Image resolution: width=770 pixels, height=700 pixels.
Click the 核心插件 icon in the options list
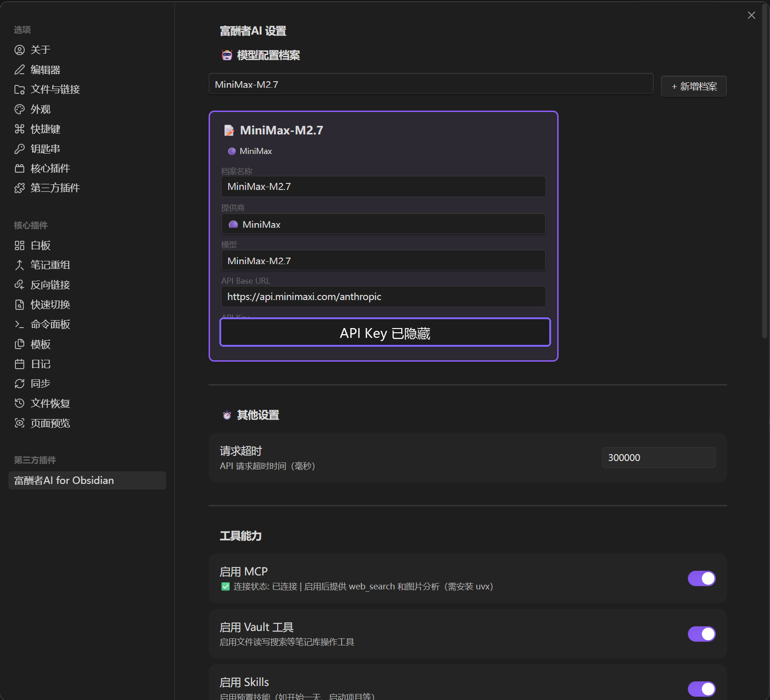20,168
